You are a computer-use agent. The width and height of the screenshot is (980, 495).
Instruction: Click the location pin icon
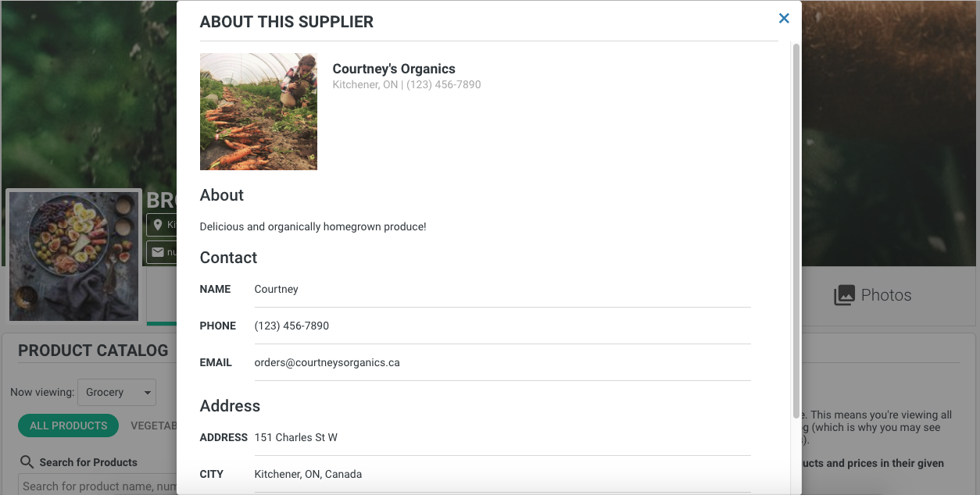coord(158,225)
